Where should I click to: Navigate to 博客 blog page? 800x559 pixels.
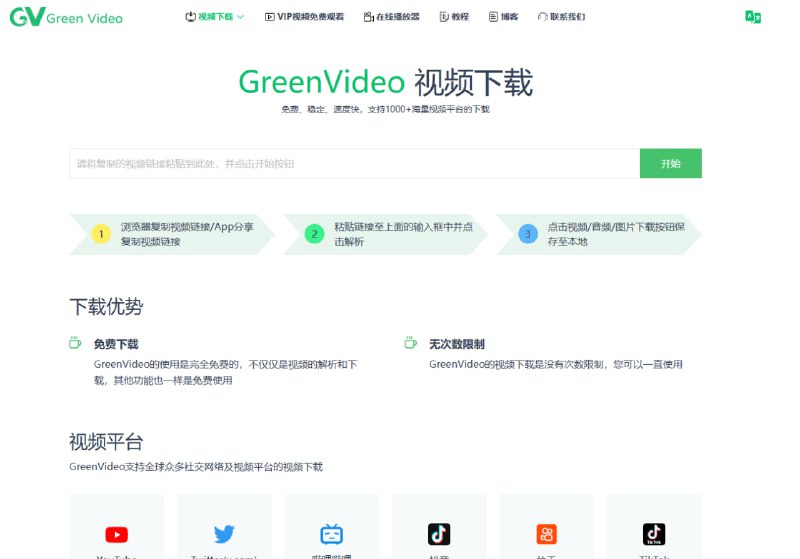[504, 17]
